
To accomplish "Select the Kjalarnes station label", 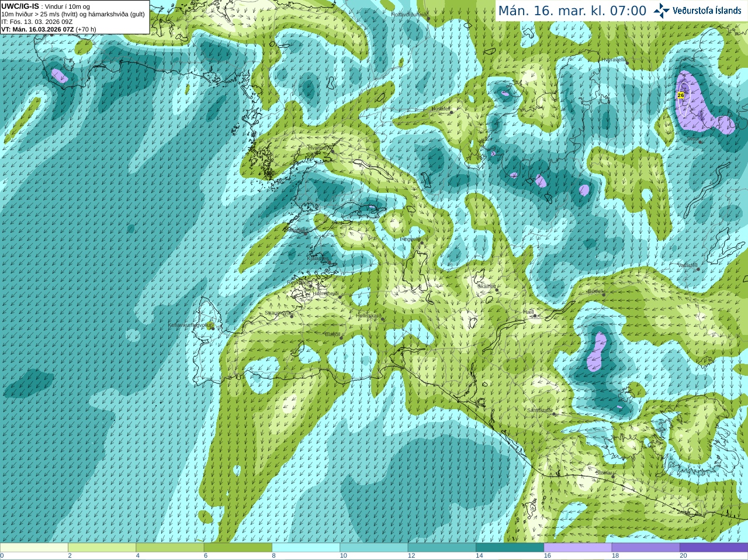I will [x=319, y=257].
